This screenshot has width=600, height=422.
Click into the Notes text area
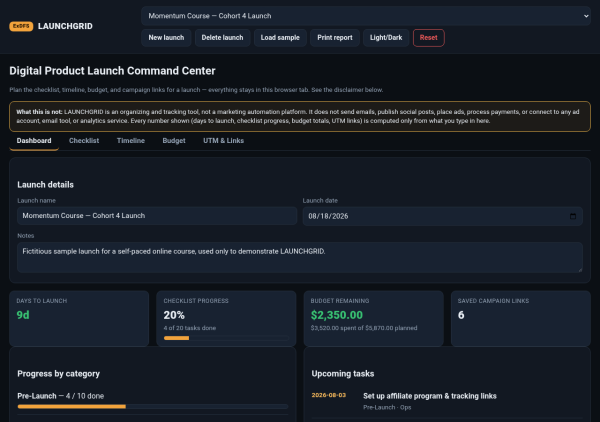[300, 257]
